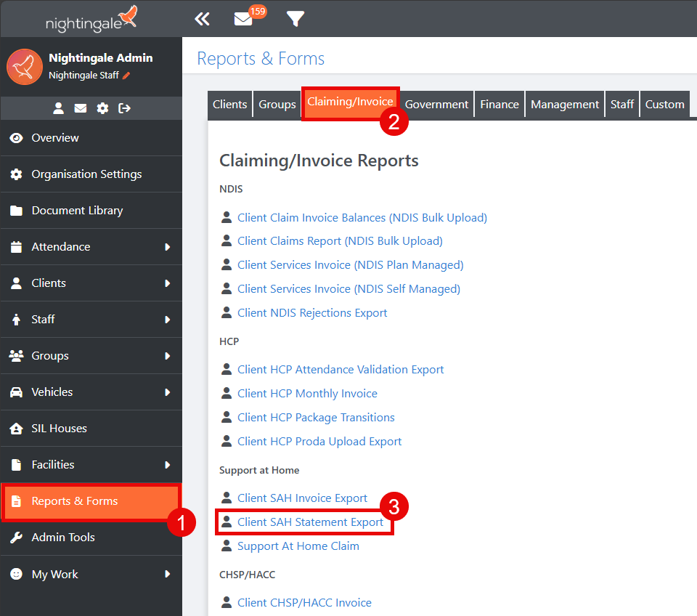Collapse sidebar with double chevron icon
This screenshot has height=616, width=697.
click(x=203, y=19)
